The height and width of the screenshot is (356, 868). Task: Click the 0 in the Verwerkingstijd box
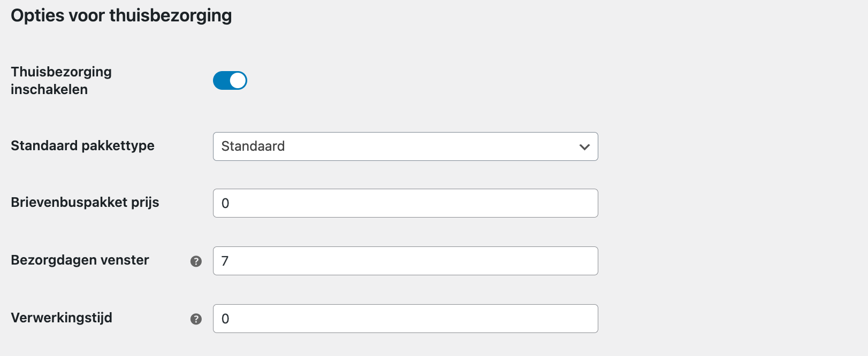[x=225, y=319]
